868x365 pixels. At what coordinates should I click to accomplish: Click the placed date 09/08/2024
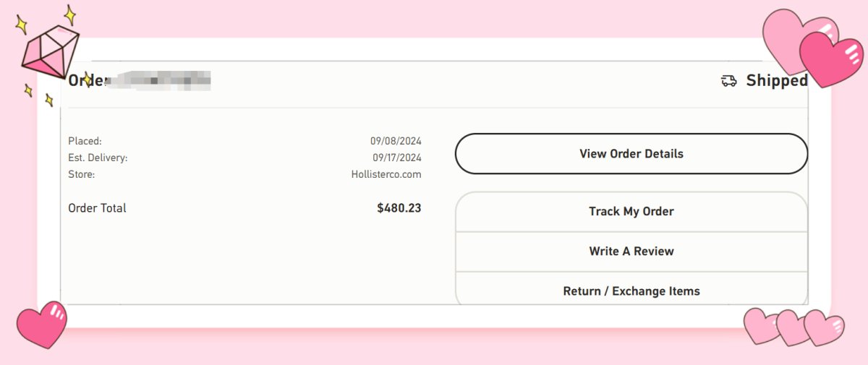(396, 141)
